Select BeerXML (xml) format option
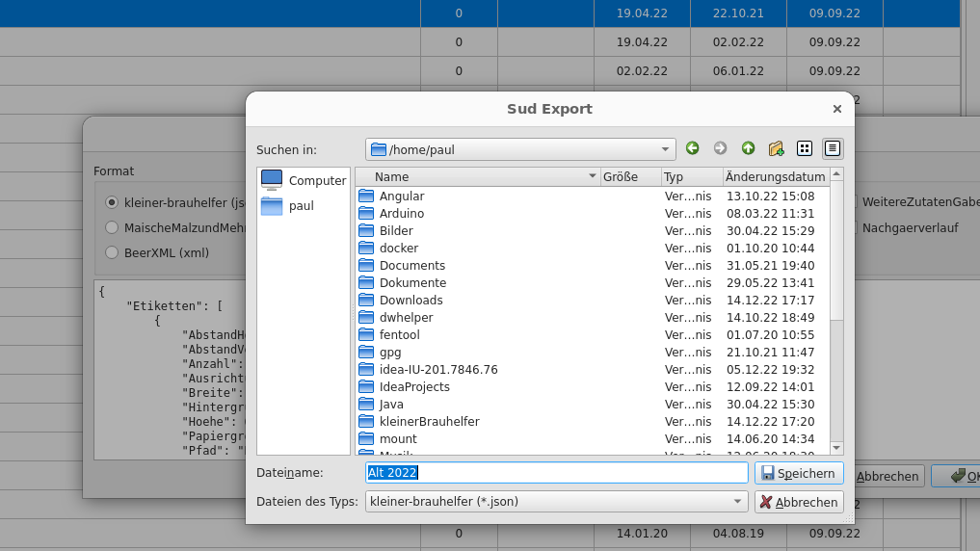The height and width of the screenshot is (551, 980). pyautogui.click(x=113, y=253)
